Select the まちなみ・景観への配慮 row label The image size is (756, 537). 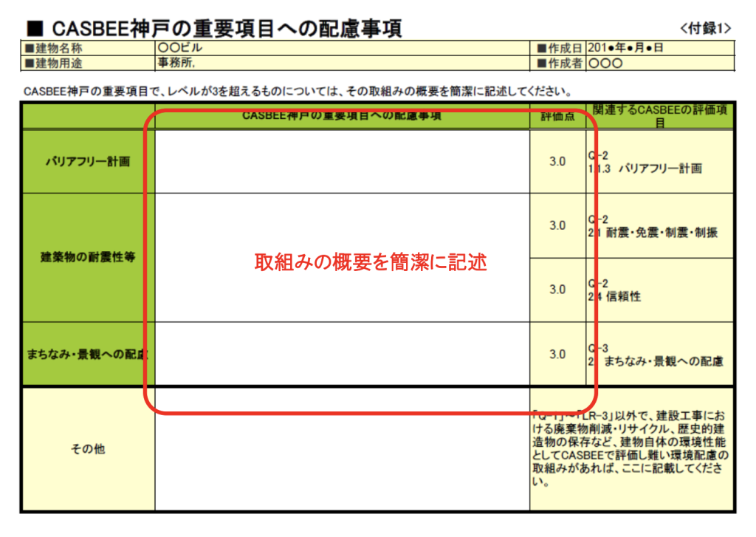coord(86,354)
